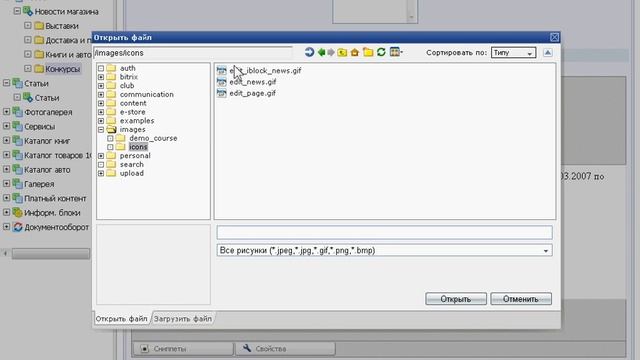Click the path field showing /images/icons
This screenshot has width=640, height=360.
pyautogui.click(x=193, y=53)
